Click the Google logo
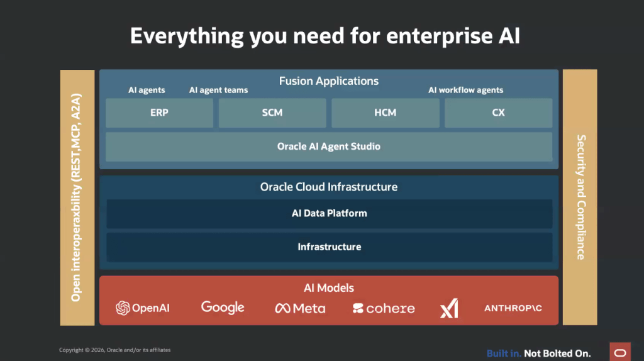Screen dimensions: 644x361 (223, 308)
